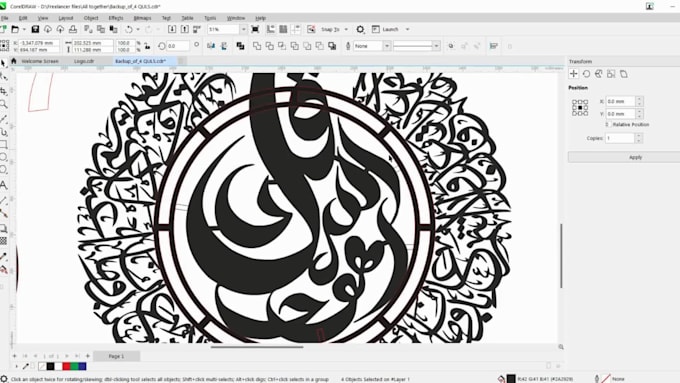
Task: Expand the Undo history dropdown arrow
Action: tap(138, 29)
